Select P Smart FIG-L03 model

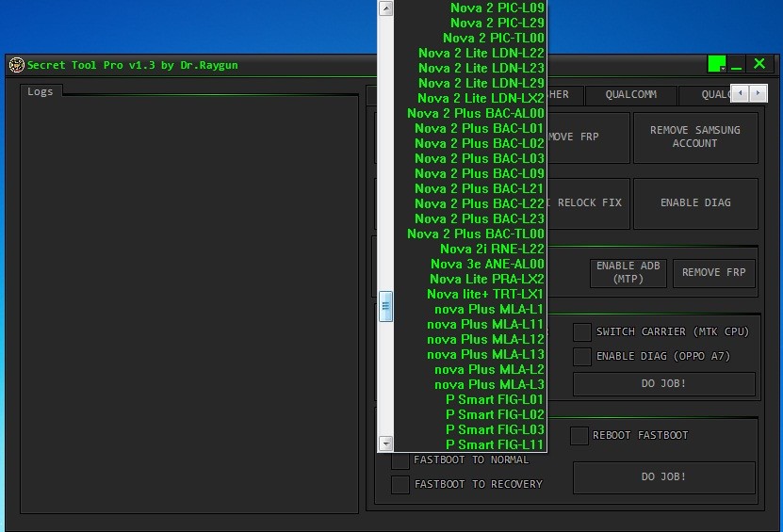pyautogui.click(x=470, y=429)
